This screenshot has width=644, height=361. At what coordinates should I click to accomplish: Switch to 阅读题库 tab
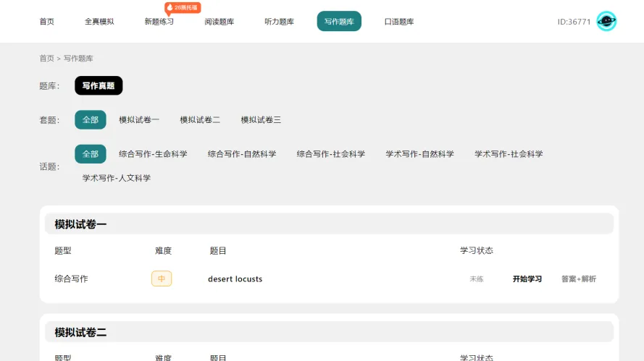click(219, 22)
